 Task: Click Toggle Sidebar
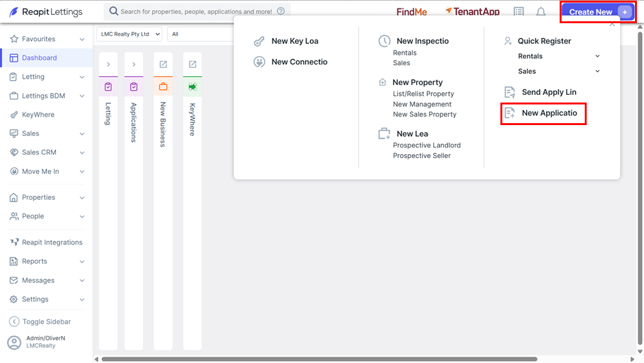coord(40,322)
